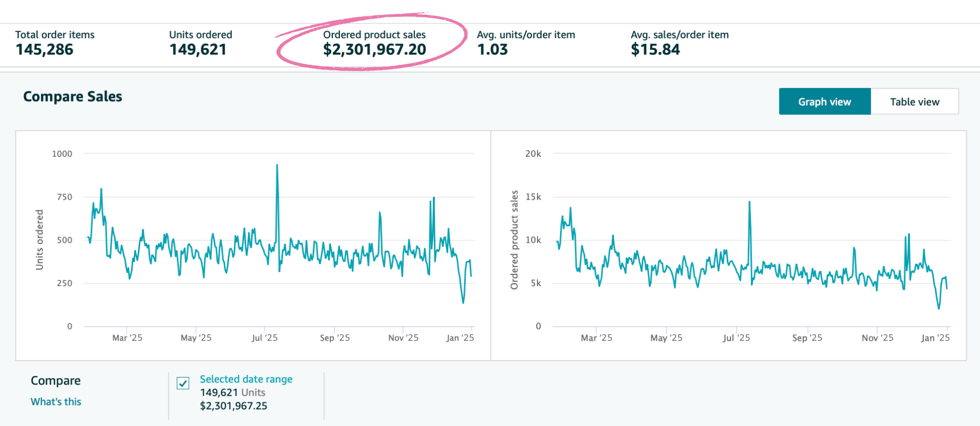Select the Avg. units/order item value 1.03
980x426 pixels.
493,50
